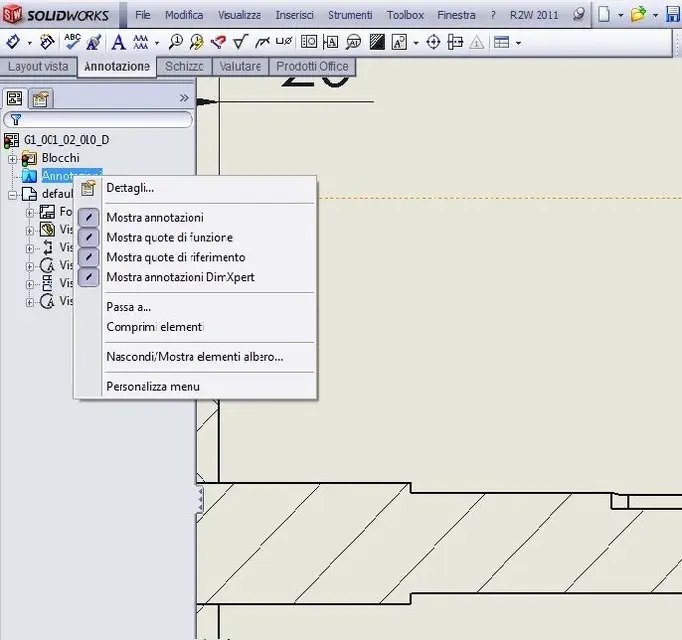Switch to the Valutare tab

coord(240,67)
